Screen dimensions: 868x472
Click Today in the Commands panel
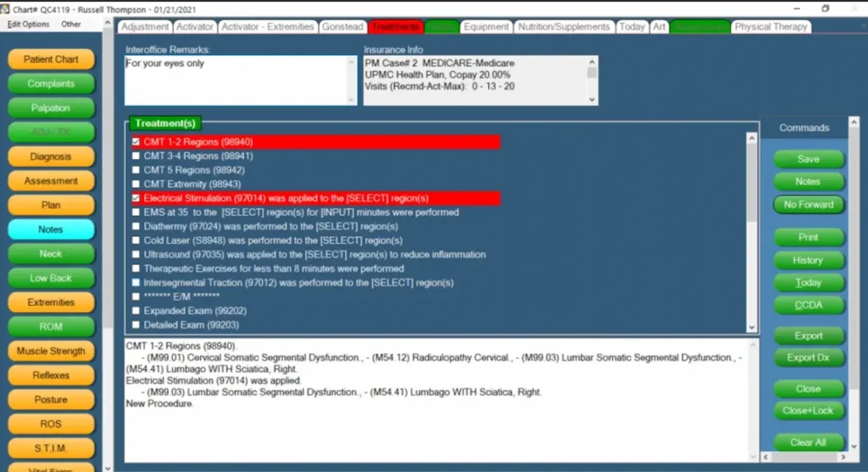(x=808, y=283)
